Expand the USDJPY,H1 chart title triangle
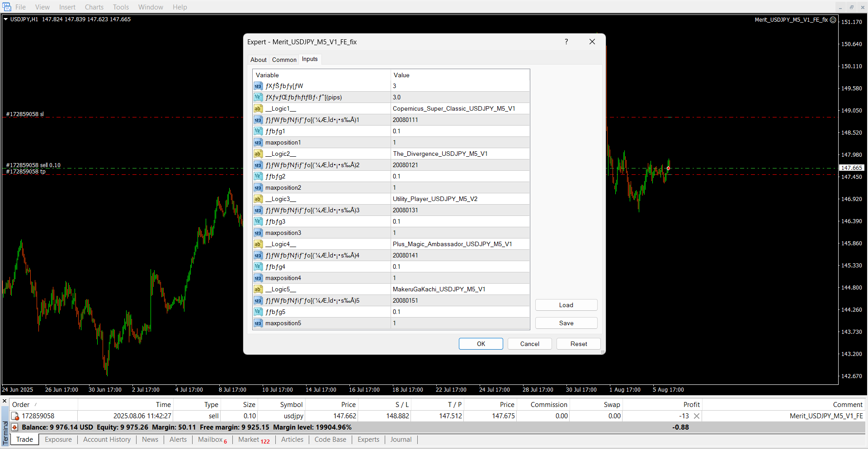The image size is (868, 449). point(6,19)
